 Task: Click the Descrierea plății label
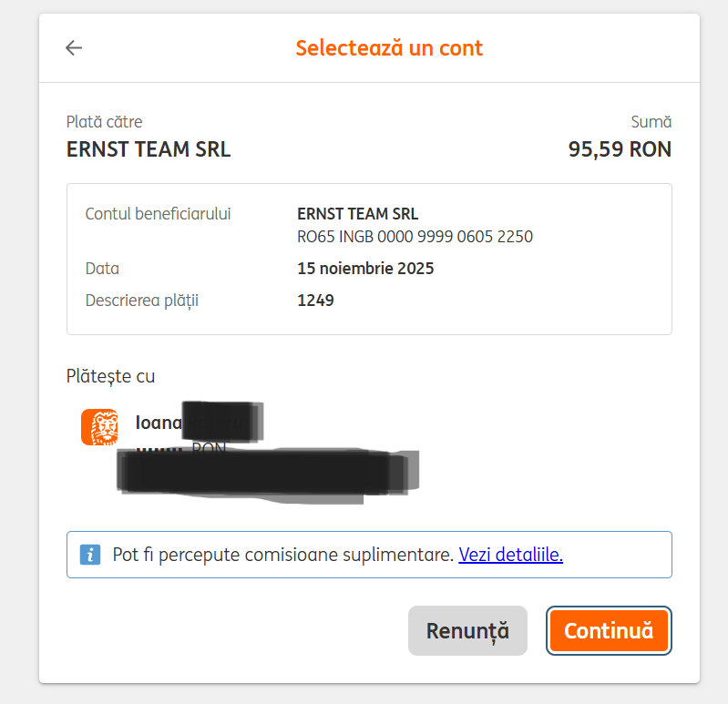pos(141,300)
